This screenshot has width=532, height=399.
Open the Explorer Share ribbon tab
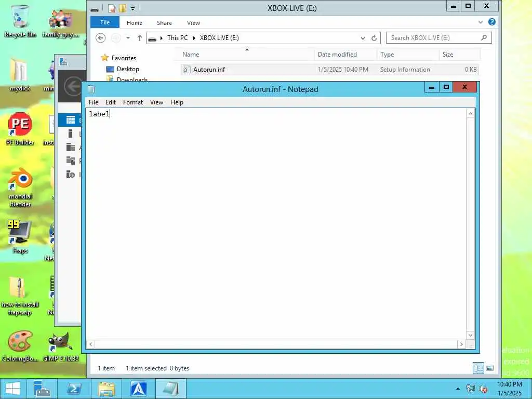pos(164,23)
